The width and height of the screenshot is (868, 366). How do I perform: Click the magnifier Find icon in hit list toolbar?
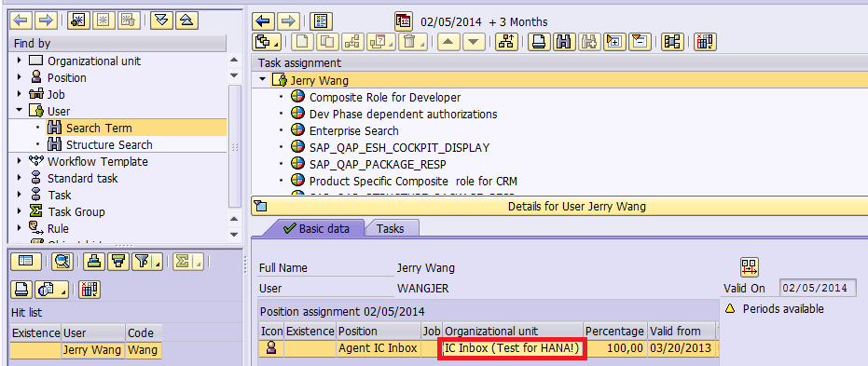click(62, 262)
